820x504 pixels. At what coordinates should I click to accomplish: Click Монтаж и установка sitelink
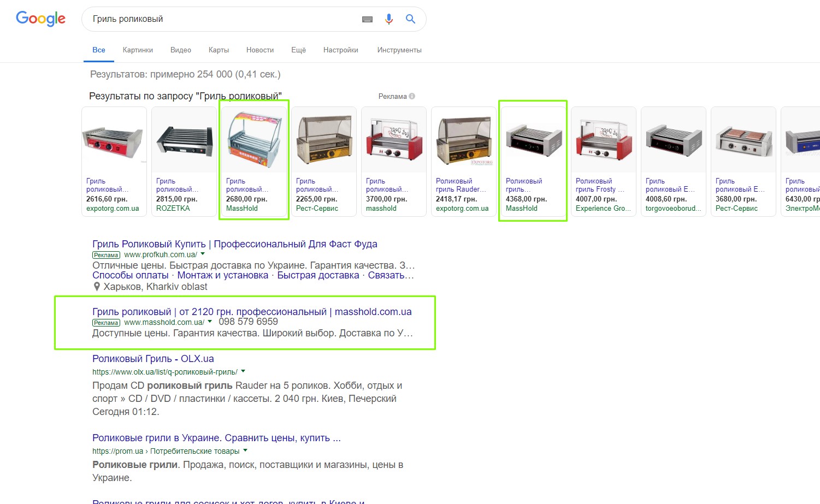[x=223, y=275]
